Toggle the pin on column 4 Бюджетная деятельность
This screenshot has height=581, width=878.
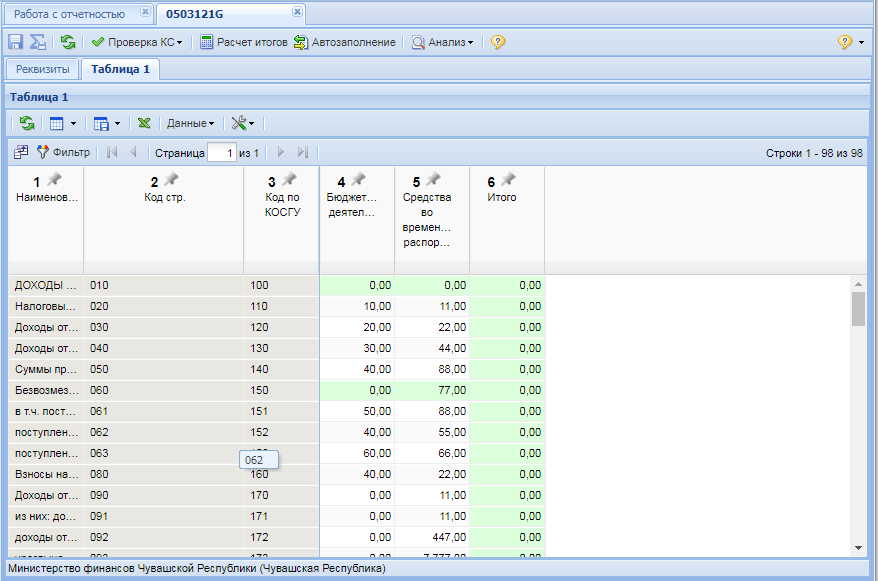(358, 179)
